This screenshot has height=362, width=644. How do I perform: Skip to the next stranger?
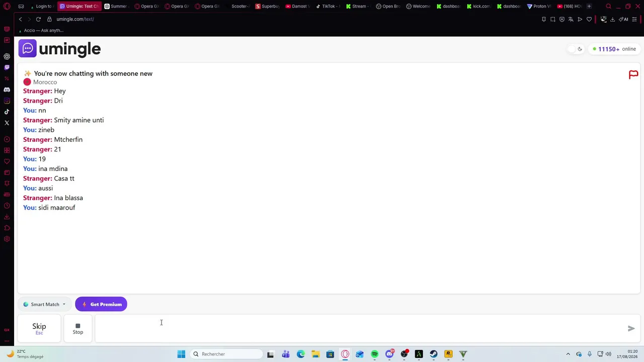point(39,328)
